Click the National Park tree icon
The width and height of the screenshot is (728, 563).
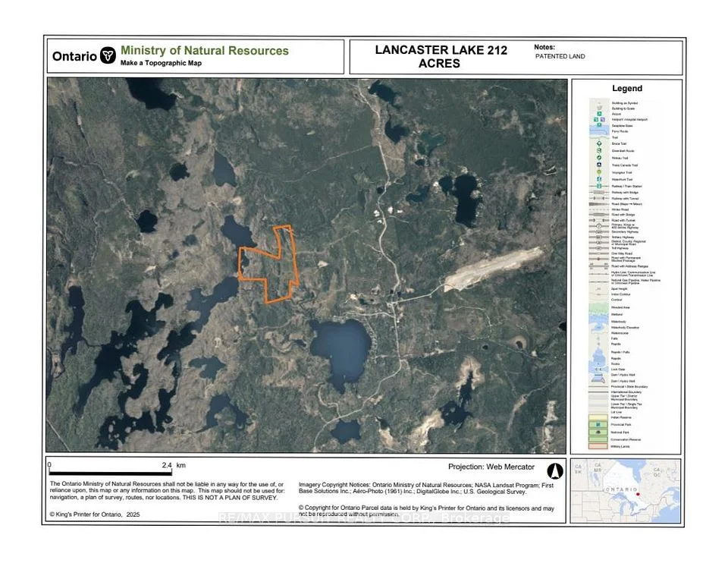click(x=598, y=432)
